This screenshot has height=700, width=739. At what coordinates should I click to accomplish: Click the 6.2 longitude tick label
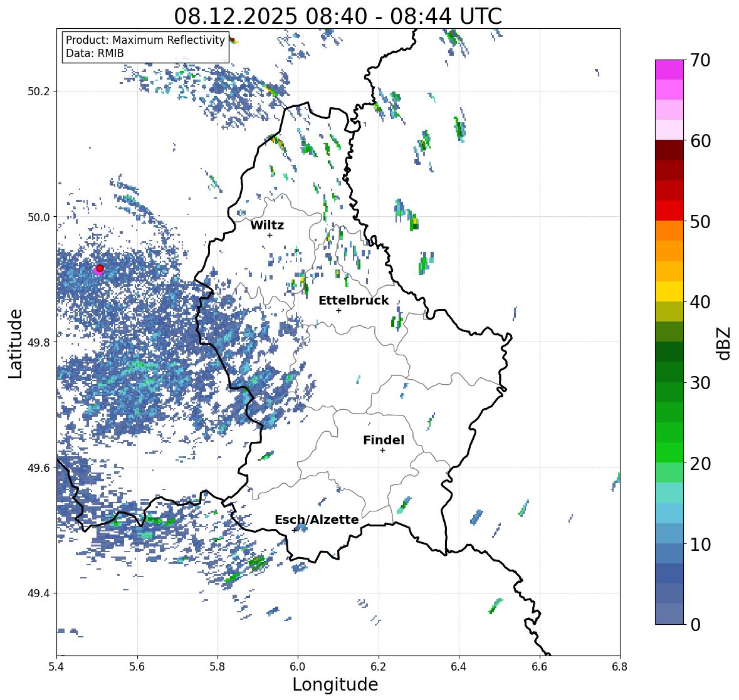379,667
